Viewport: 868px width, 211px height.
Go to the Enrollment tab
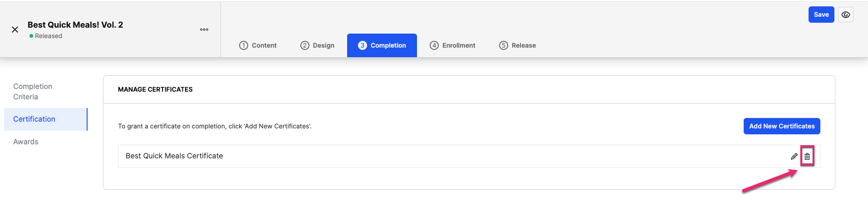pyautogui.click(x=453, y=45)
